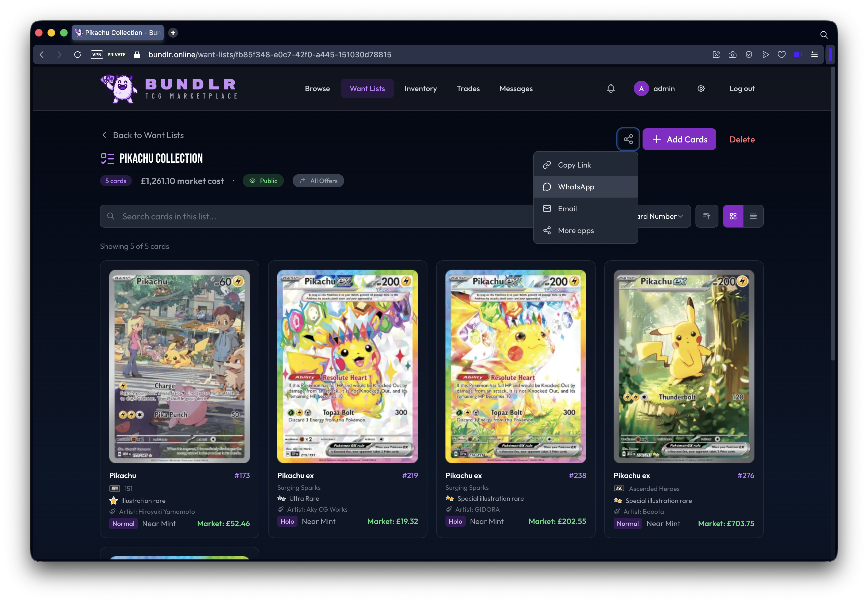Screen dimensions: 868x602
Task: Open notifications bell
Action: click(x=611, y=89)
